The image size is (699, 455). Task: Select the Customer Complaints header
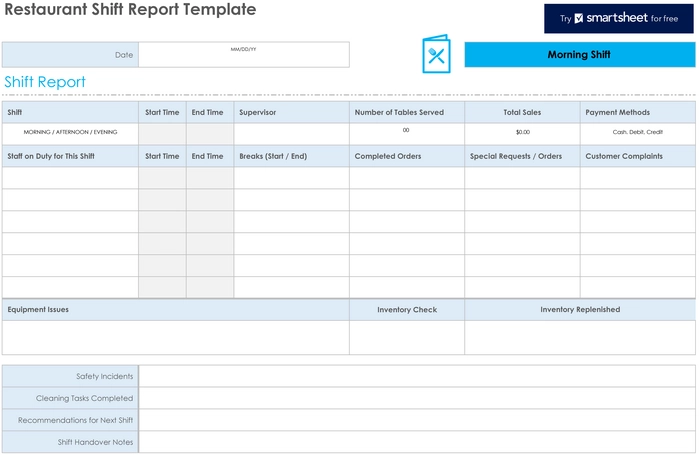[x=638, y=156]
